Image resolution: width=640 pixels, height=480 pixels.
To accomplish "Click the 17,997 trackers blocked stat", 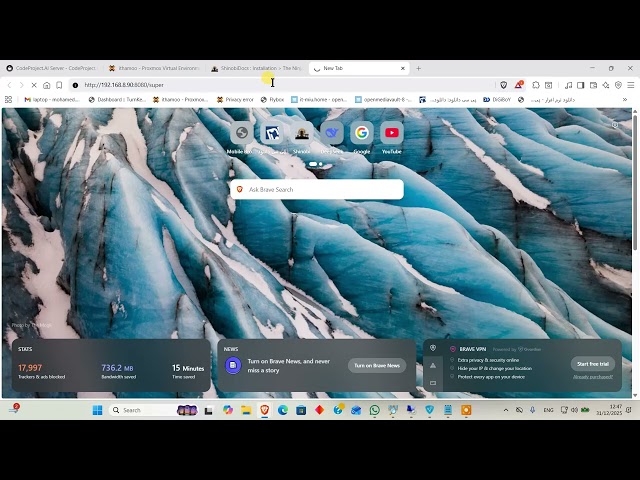I will click(x=41, y=371).
